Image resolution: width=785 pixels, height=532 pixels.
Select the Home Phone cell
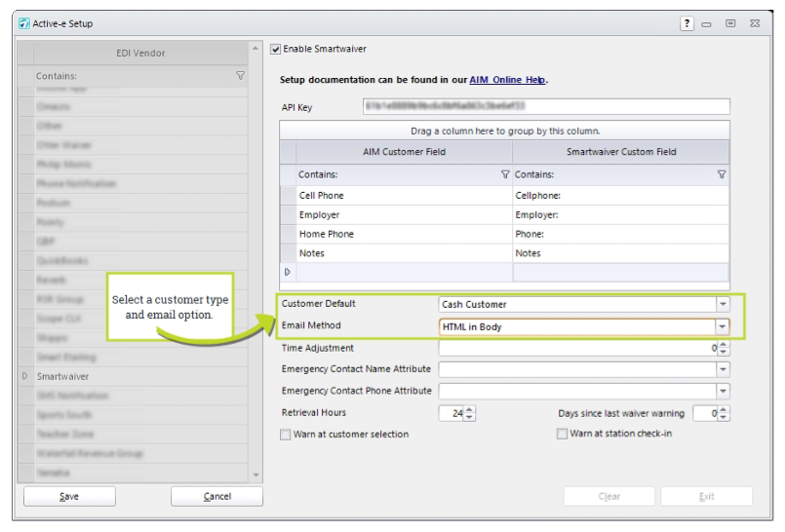[x=404, y=234]
